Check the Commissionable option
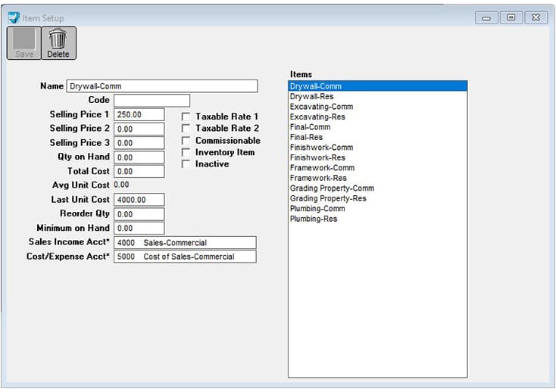Viewport: 556px width, 392px height. tap(186, 141)
